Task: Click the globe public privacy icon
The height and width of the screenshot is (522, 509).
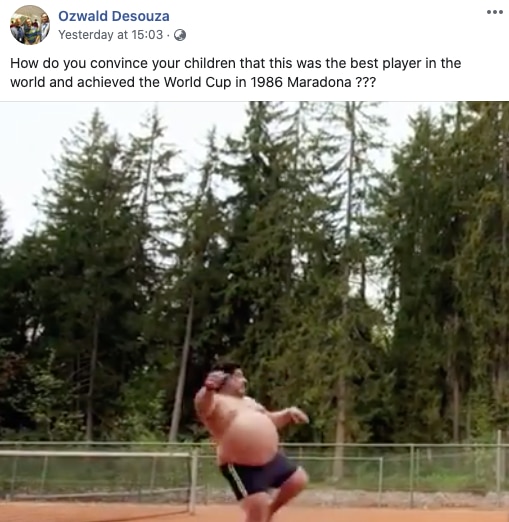Action: click(180, 35)
